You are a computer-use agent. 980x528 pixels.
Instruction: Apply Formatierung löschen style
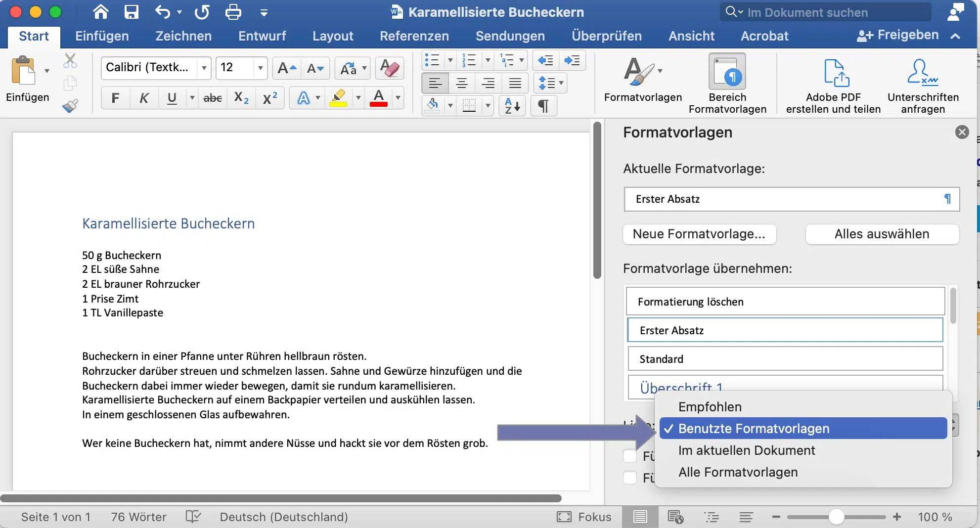(785, 302)
